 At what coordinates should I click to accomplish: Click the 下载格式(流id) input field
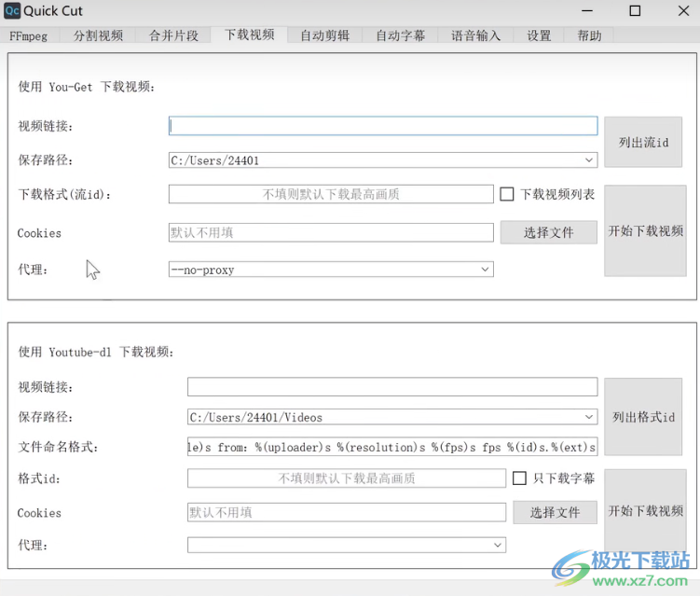(331, 194)
